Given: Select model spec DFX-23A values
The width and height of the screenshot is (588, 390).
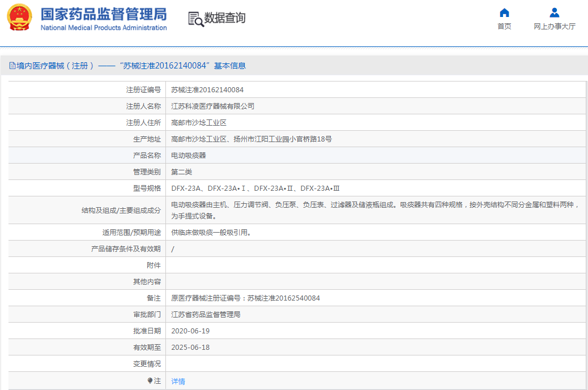Looking at the screenshot, I should click(255, 188).
